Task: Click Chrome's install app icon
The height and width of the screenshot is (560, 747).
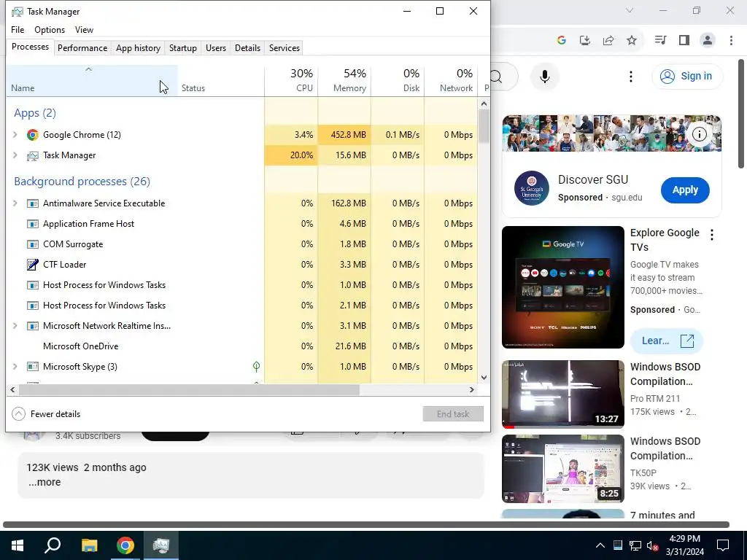Action: point(584,41)
